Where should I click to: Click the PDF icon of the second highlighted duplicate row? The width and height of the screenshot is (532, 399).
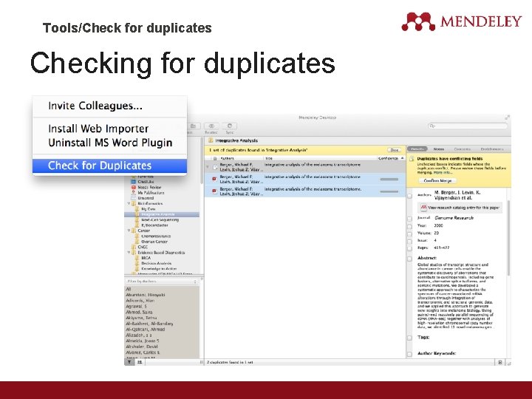[x=214, y=191]
